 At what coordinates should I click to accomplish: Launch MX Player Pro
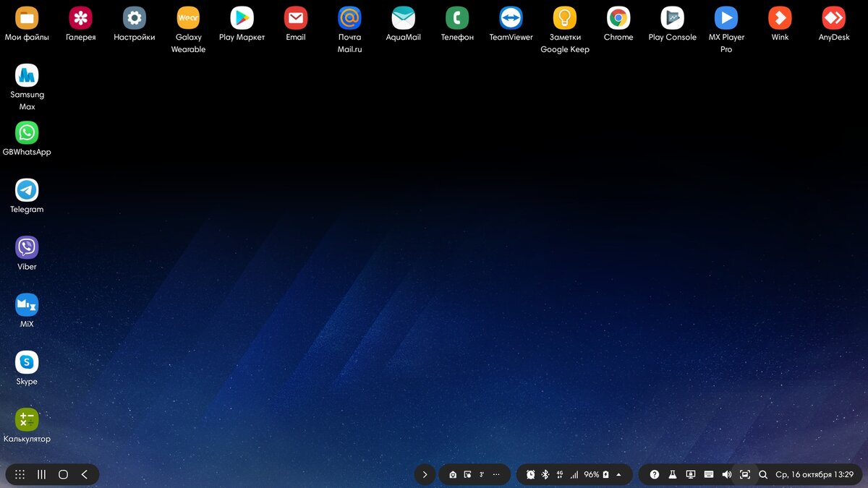coord(726,30)
